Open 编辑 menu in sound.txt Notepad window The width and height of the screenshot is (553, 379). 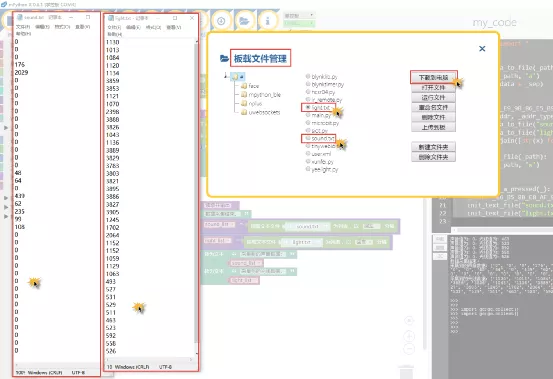coord(42,27)
